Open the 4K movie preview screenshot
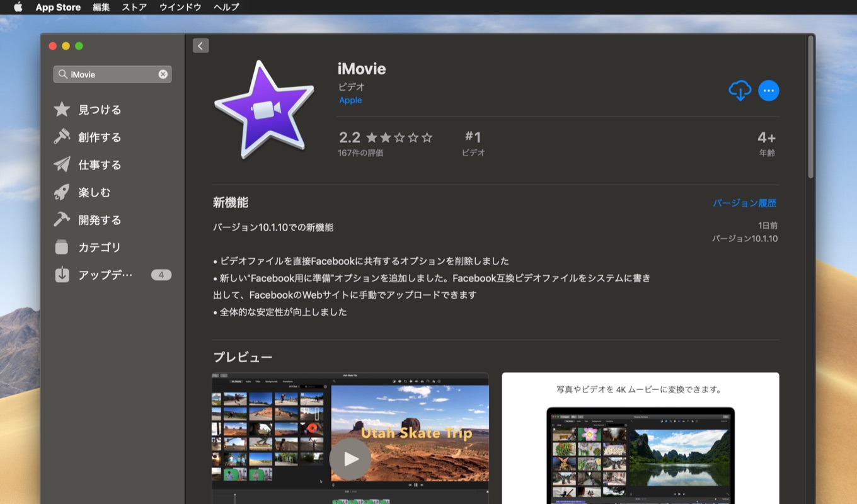Viewport: 857px width, 504px height. (x=640, y=438)
